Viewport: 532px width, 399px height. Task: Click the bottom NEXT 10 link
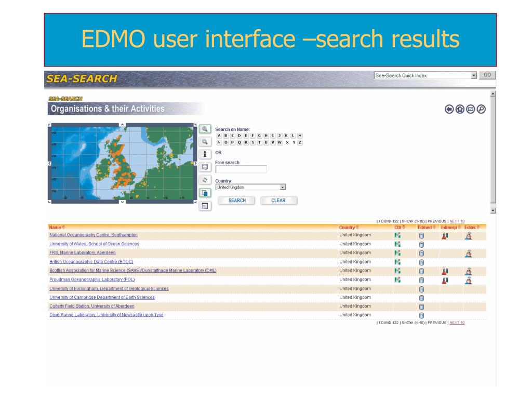[x=457, y=323]
